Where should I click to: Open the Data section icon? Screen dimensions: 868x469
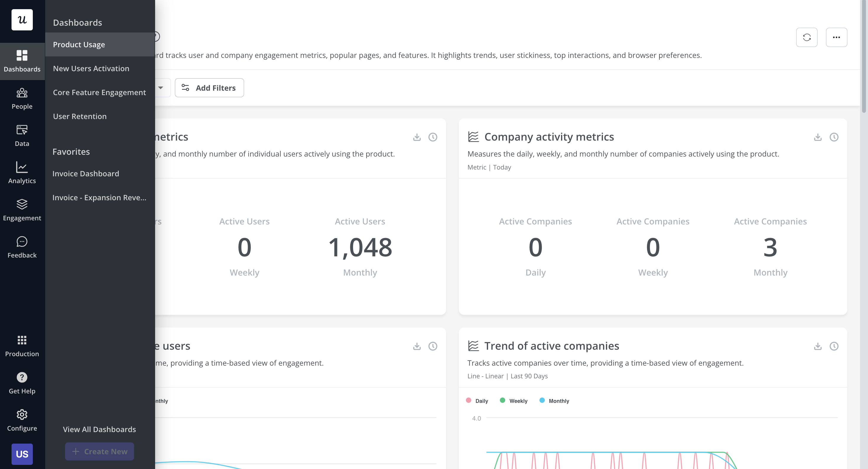click(22, 130)
